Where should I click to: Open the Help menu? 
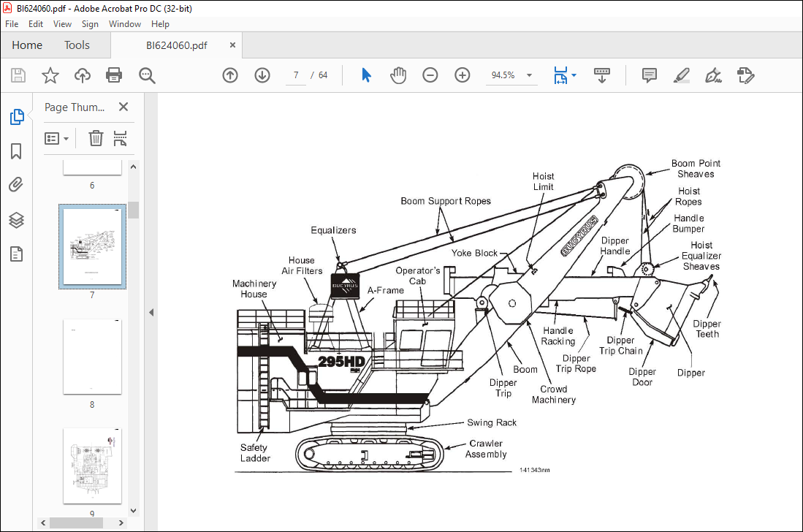pos(160,24)
